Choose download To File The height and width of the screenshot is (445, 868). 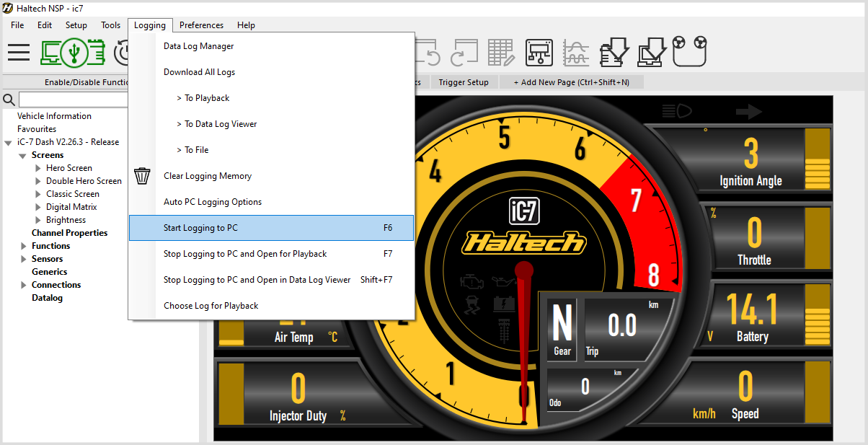tap(271, 150)
